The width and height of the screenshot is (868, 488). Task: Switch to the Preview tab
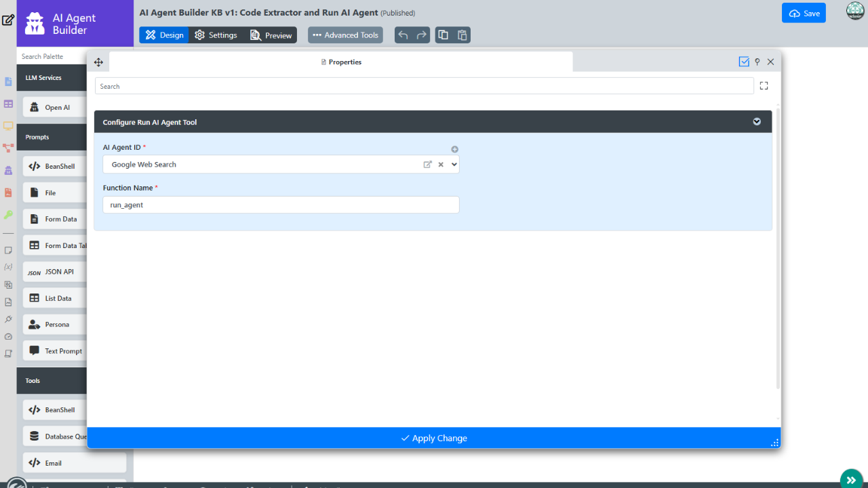click(x=271, y=35)
